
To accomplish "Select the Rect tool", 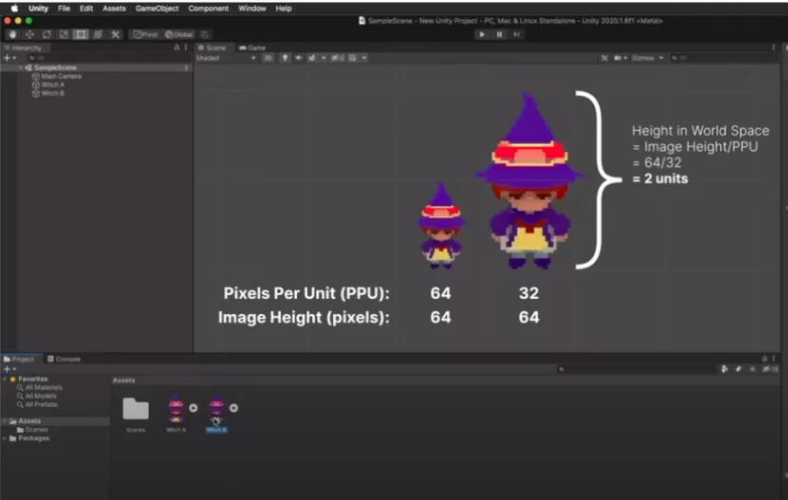I will 81,35.
